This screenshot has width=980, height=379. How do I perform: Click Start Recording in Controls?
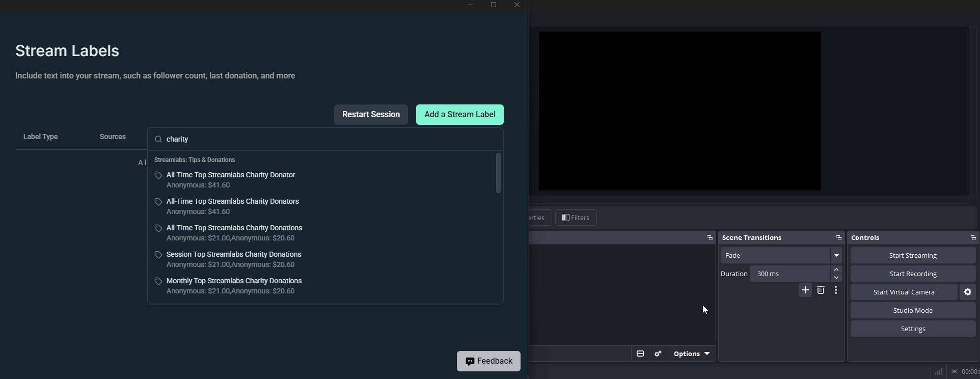pos(913,274)
